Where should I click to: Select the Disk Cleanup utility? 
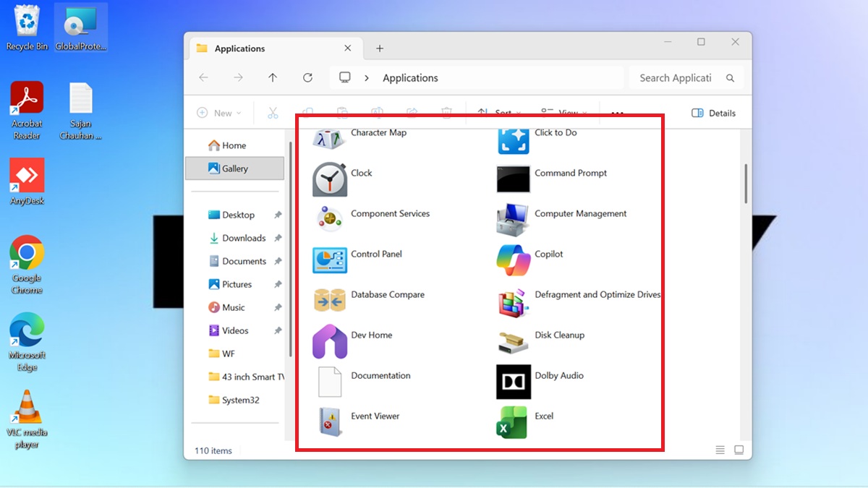pos(514,341)
